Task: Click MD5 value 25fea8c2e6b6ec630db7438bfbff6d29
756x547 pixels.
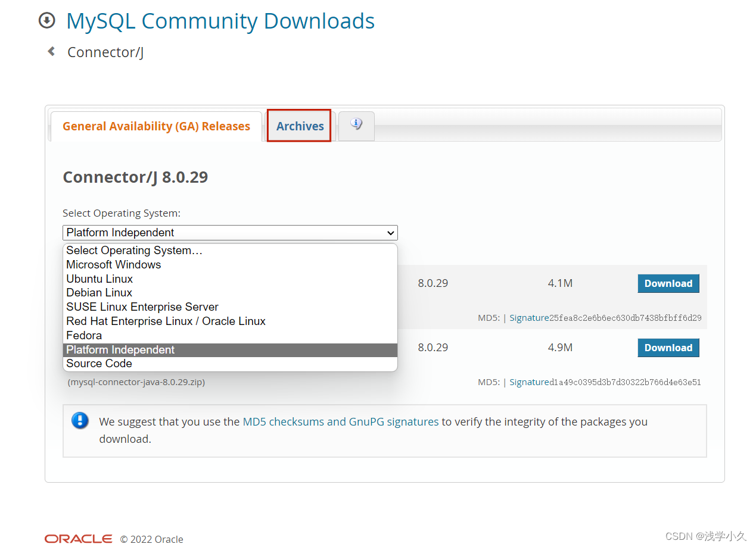Action: [625, 318]
